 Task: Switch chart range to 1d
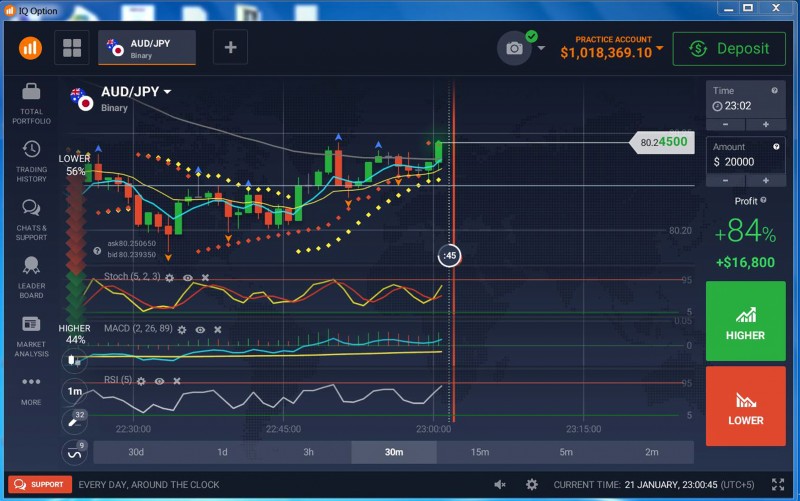click(222, 452)
